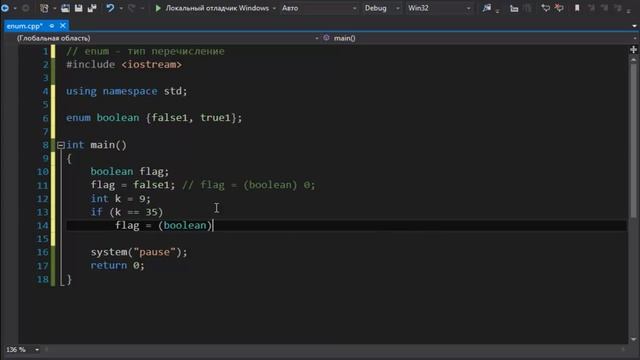Image resolution: width=640 pixels, height=360 pixels.
Task: Expand the Undo history dropdown arrow
Action: click(121, 8)
